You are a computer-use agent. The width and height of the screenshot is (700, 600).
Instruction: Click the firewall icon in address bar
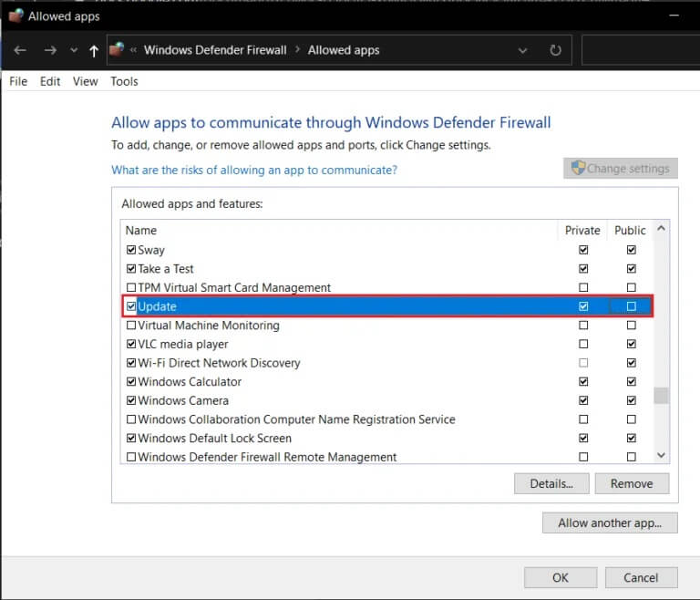click(x=118, y=50)
